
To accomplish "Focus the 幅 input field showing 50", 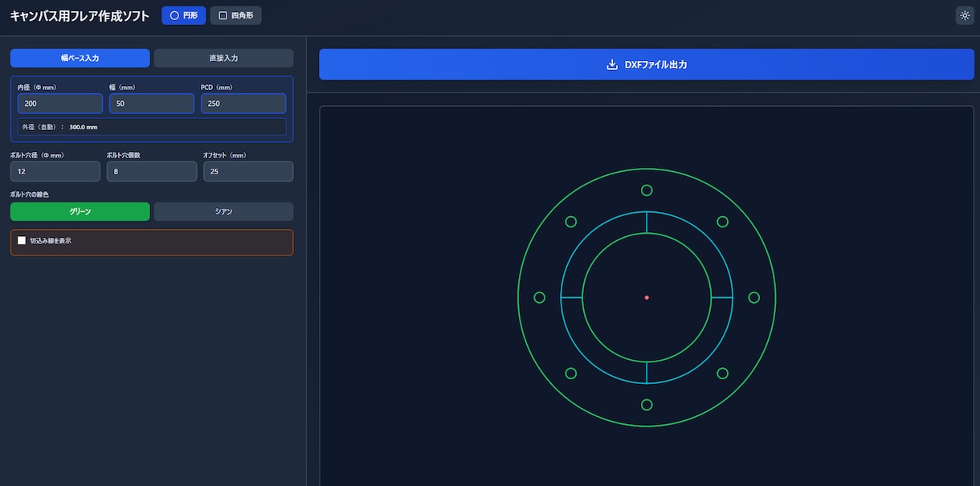I will [152, 104].
